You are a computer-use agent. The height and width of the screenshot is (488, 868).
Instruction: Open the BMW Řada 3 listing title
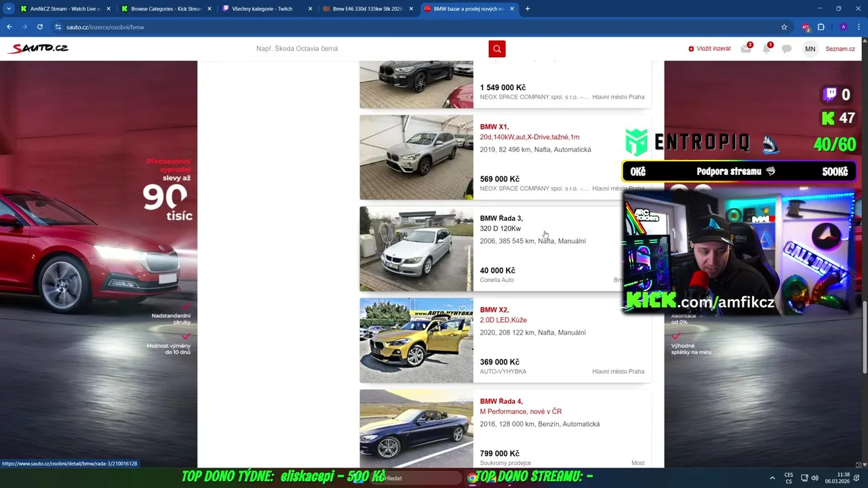501,218
